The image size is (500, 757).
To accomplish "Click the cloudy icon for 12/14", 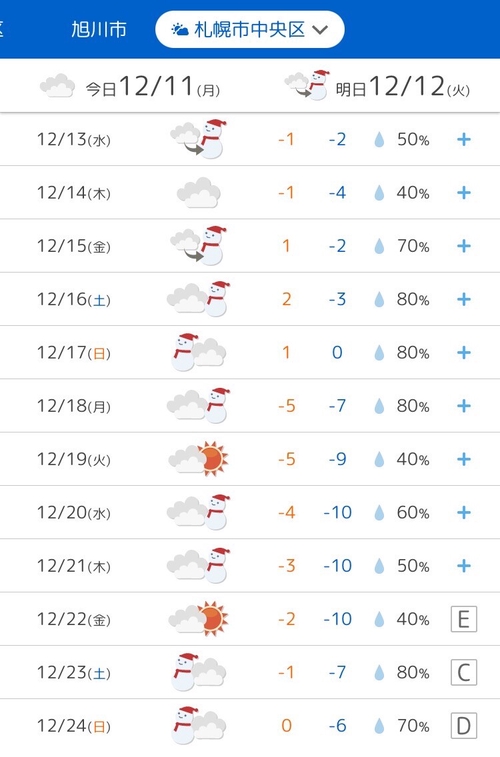I will 199,193.
